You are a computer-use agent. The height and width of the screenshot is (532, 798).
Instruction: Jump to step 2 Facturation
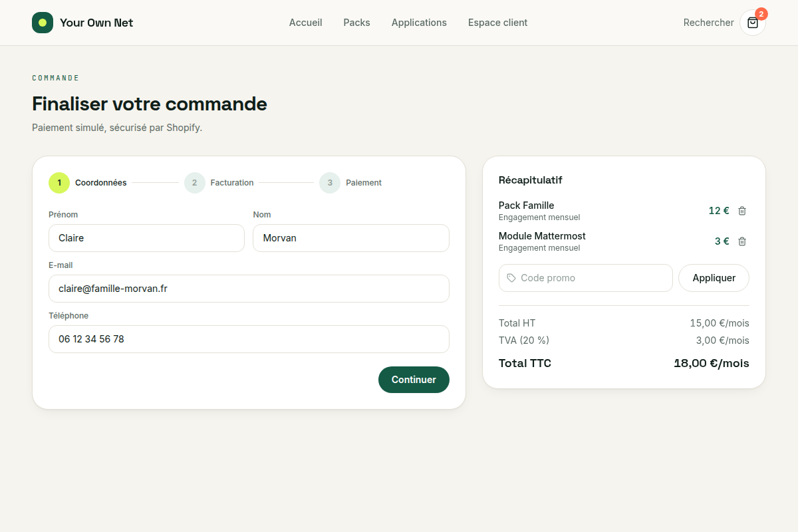pos(219,183)
